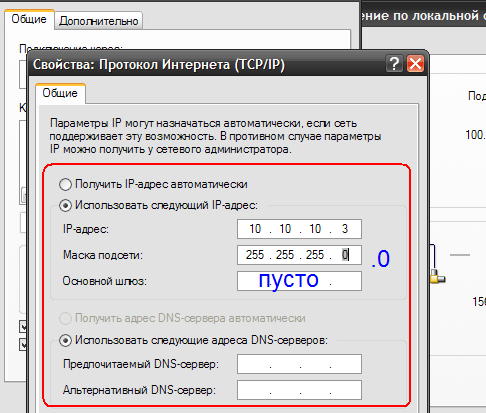Switch to the Дополнительно tab
Screen dimensions: 486x413
[x=99, y=21]
